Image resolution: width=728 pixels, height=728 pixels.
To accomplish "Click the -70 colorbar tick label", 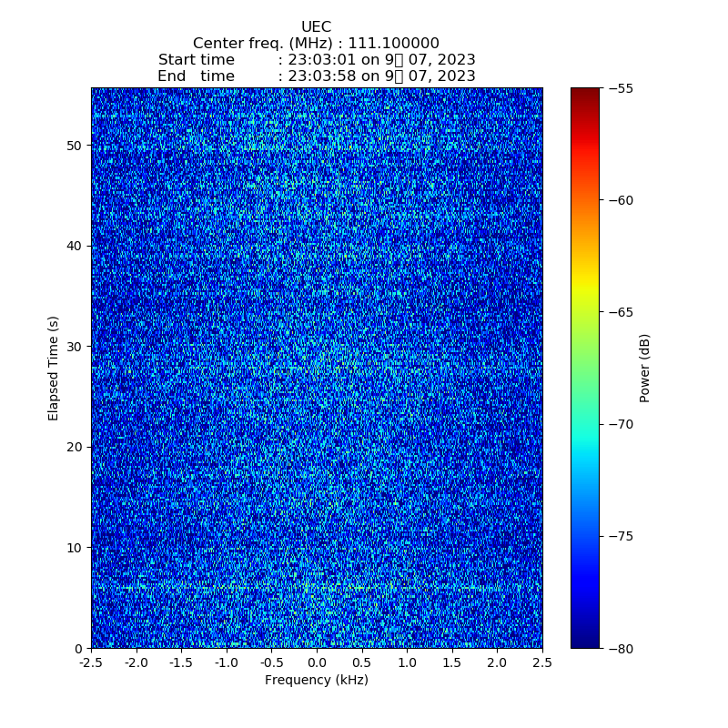I will pos(628,424).
